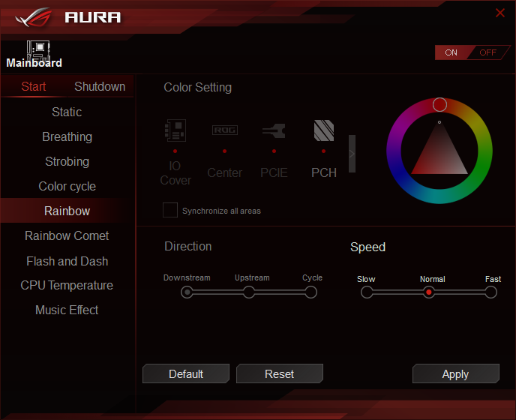Image resolution: width=516 pixels, height=420 pixels.
Task: Expand more areas with the right chevron
Action: [352, 154]
